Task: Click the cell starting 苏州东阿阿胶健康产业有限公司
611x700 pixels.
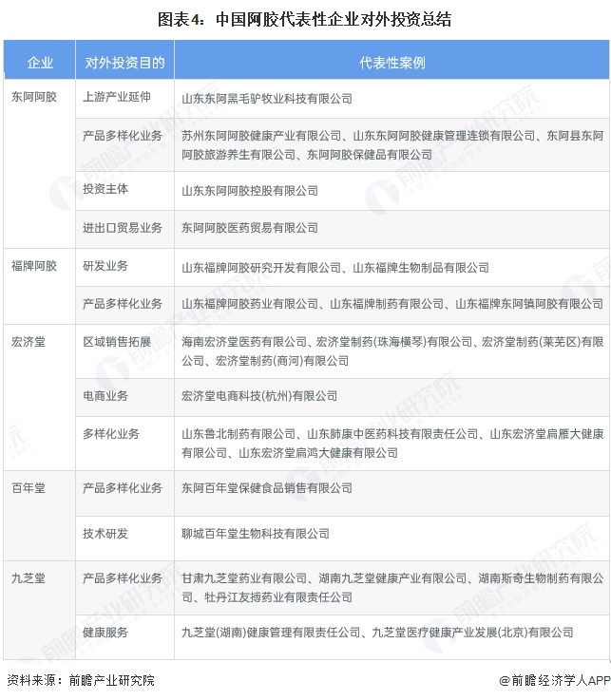Action: 392,145
